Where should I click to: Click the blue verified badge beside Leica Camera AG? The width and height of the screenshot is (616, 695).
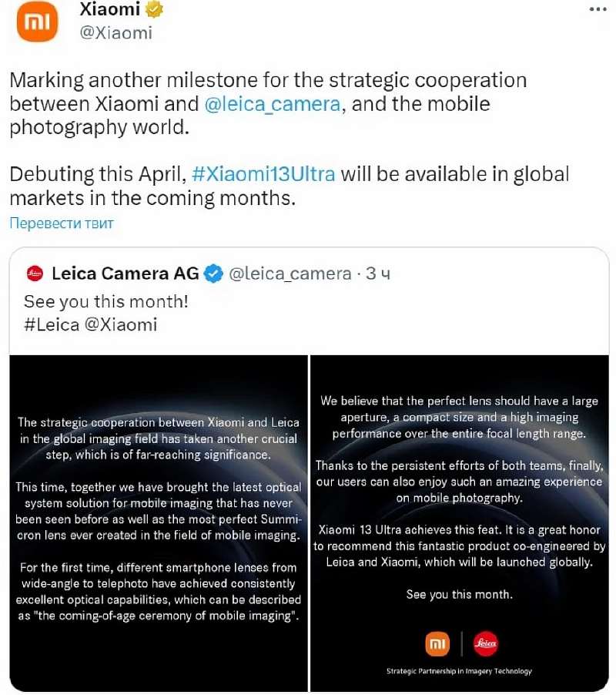215,273
